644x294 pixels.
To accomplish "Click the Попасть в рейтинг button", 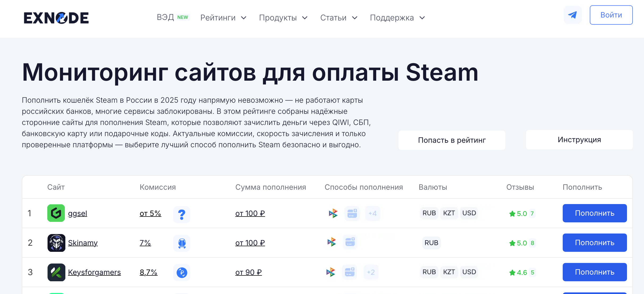I will (x=452, y=140).
